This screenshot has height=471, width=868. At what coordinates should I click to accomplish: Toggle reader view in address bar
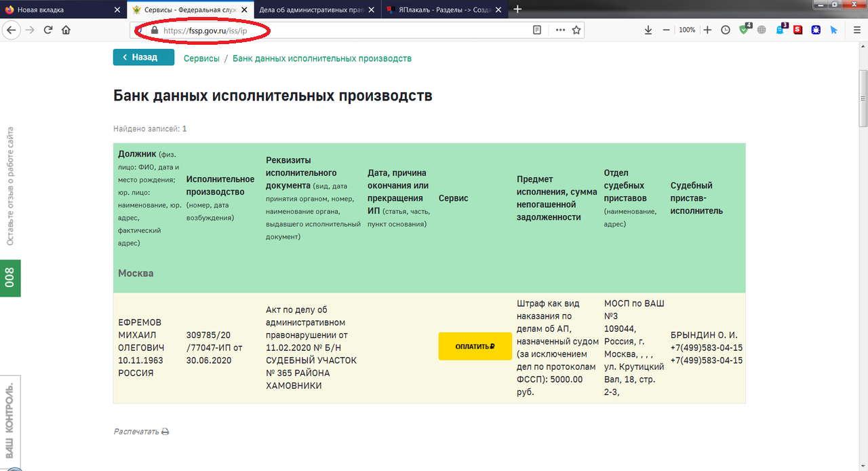[x=537, y=30]
